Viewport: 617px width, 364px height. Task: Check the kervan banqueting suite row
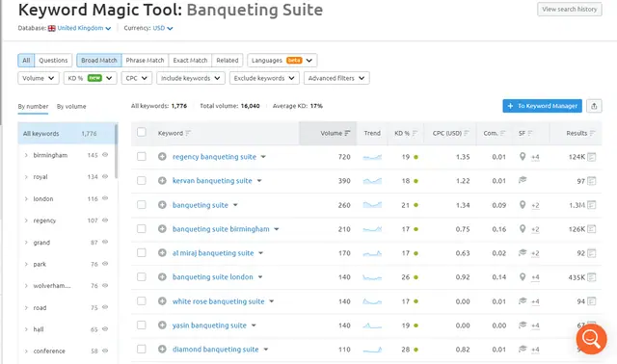(142, 181)
